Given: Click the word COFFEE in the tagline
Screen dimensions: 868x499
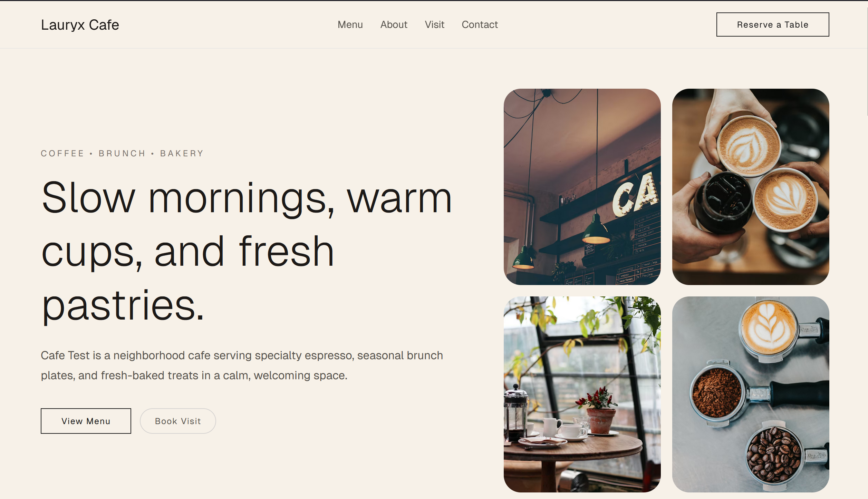Looking at the screenshot, I should [x=62, y=154].
